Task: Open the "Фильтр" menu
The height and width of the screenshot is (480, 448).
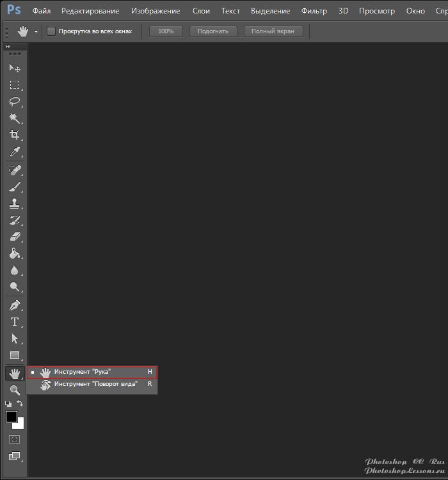Action: (x=314, y=11)
